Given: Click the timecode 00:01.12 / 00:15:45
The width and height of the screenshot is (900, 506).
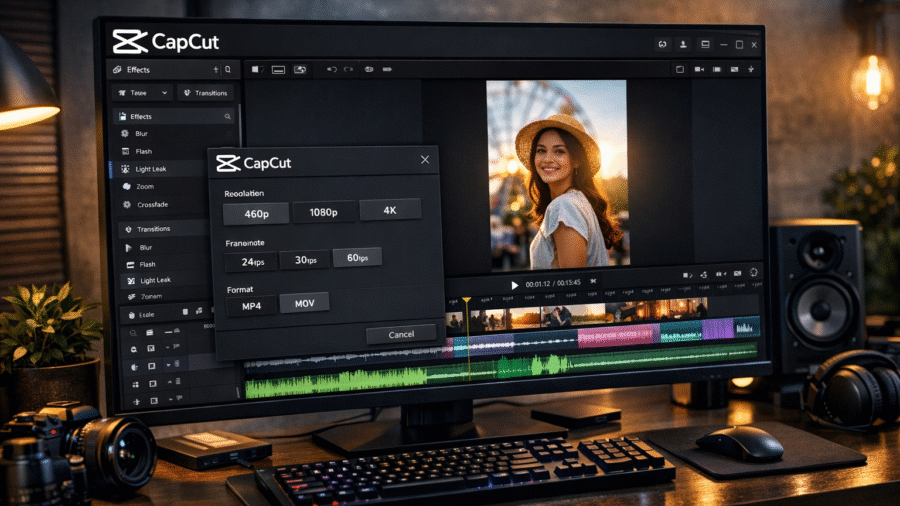Looking at the screenshot, I should point(553,283).
